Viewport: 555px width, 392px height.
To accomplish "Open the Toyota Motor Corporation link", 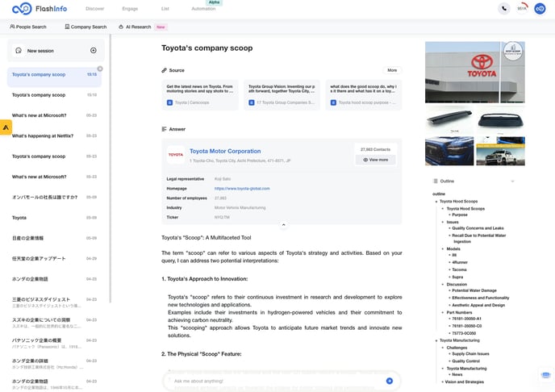I will point(225,151).
